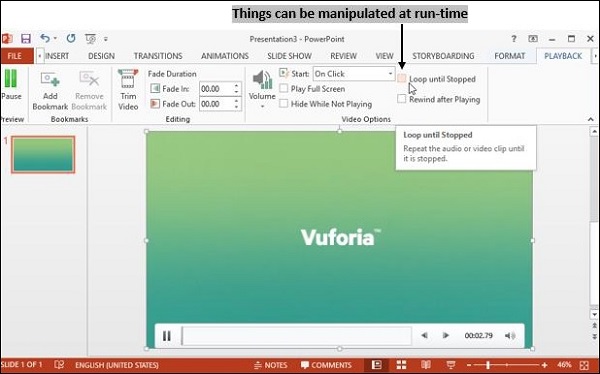Go to next slide double-arrow
The image size is (600, 374).
(x=594, y=336)
